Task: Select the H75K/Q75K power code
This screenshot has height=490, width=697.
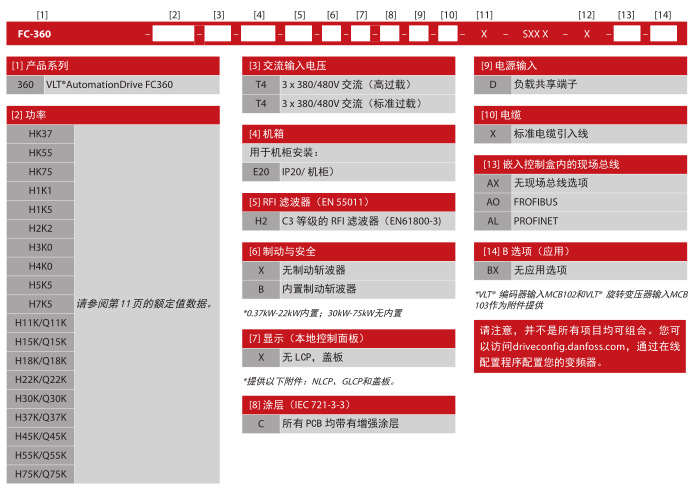Action: click(x=40, y=474)
